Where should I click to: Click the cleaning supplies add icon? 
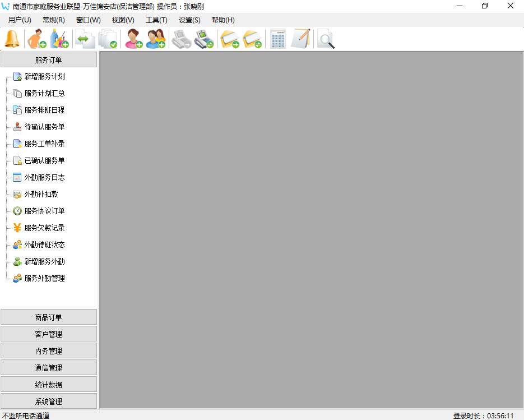59,39
